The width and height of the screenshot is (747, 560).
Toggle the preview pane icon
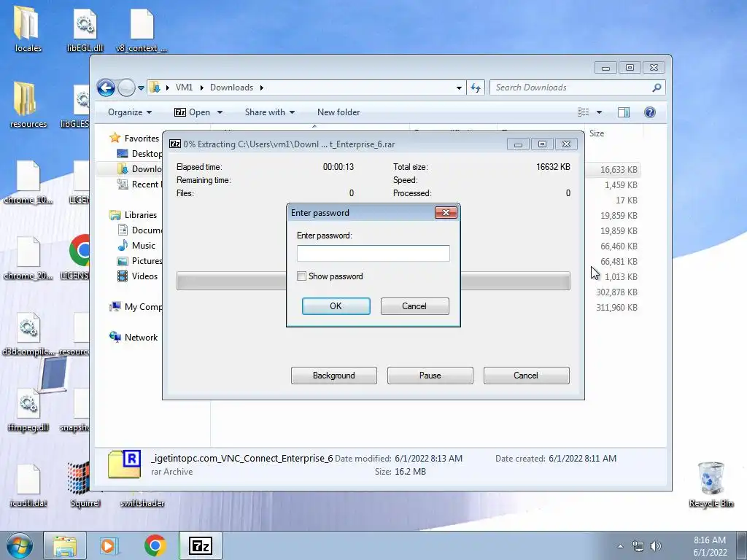pos(624,112)
